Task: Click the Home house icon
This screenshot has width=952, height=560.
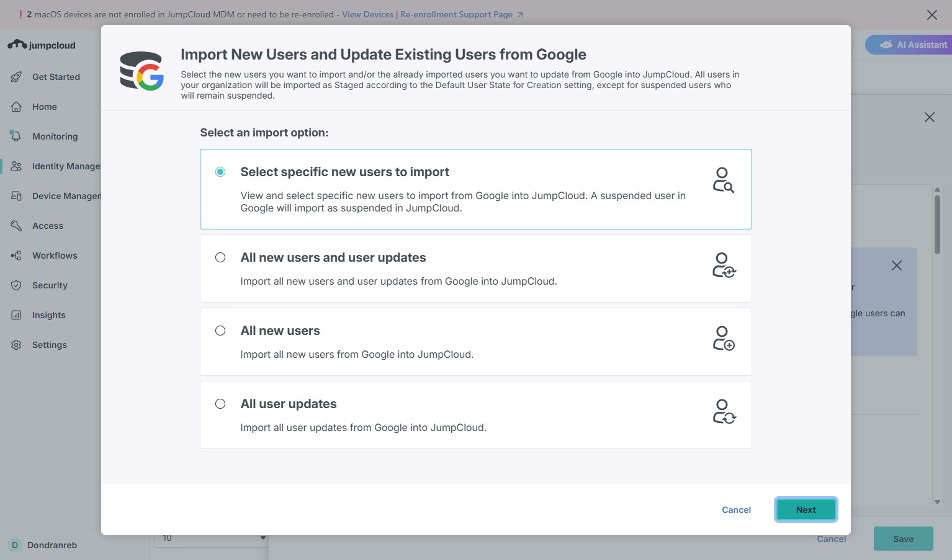Action: click(16, 107)
